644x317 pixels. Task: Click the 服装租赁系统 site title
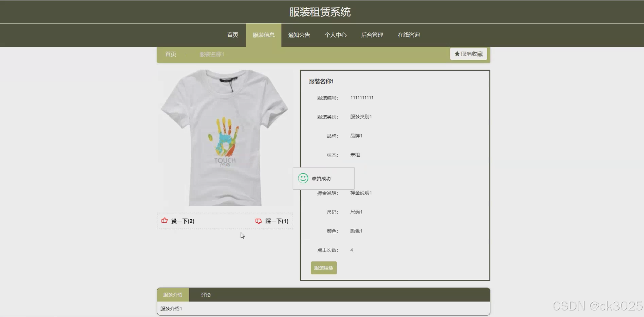(320, 12)
